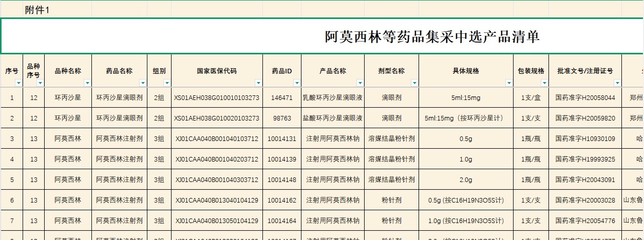Select the 附件1 cell
The width and height of the screenshot is (644, 240).
point(37,10)
